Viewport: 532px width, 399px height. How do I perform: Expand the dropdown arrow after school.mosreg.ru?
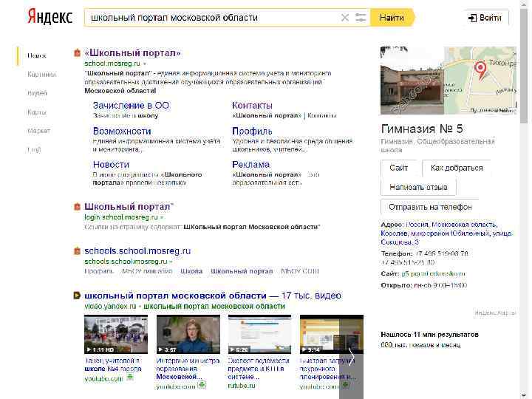145,64
